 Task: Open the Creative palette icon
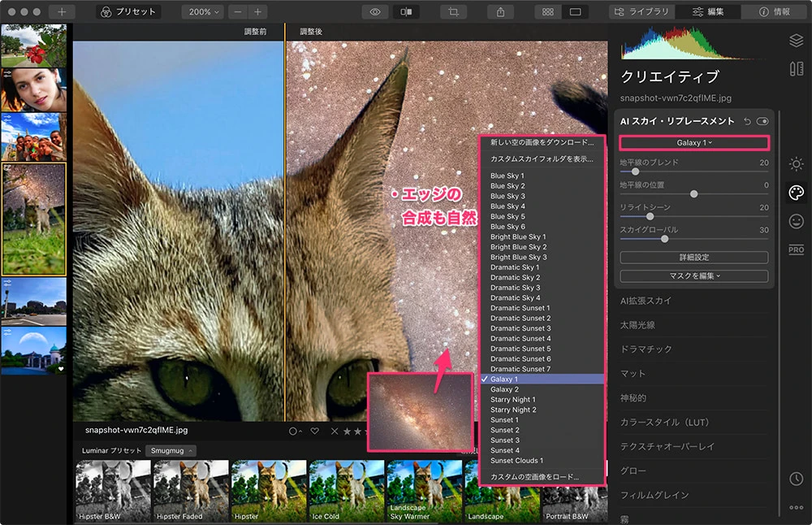[x=796, y=193]
